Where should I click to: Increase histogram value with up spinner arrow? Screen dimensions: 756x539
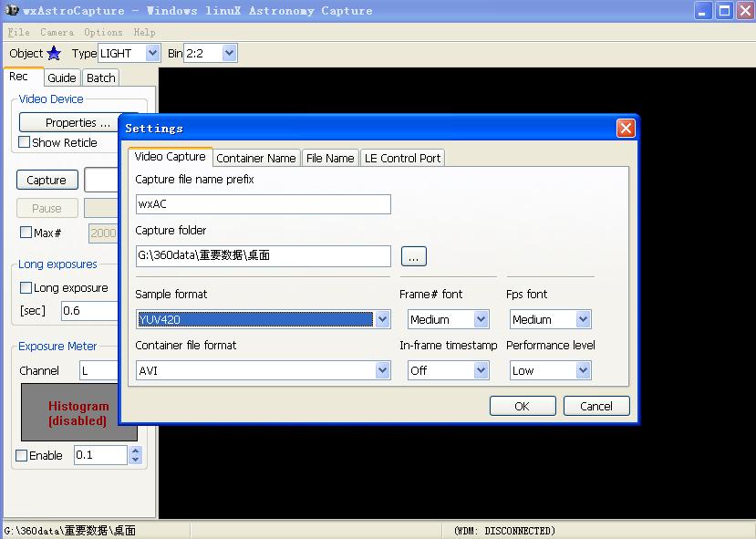tap(136, 451)
